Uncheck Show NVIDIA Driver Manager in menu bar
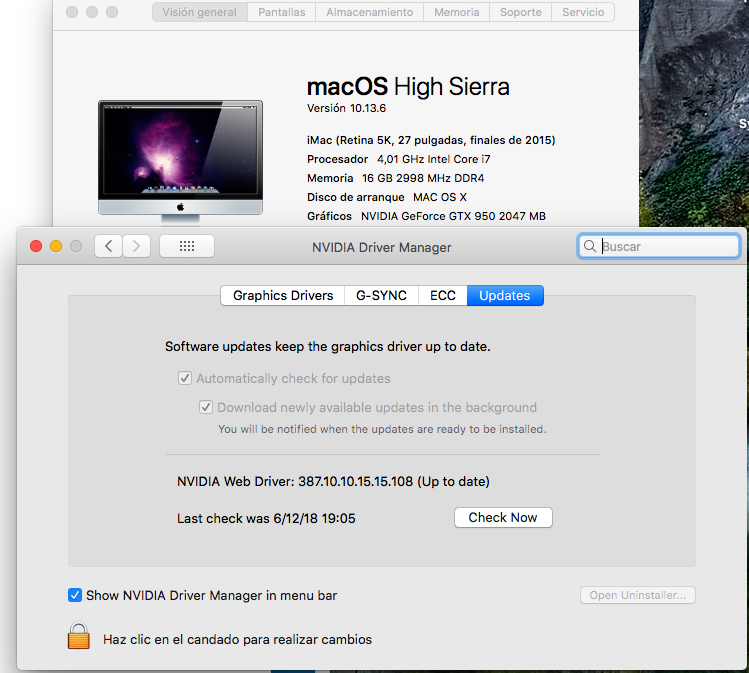This screenshot has width=749, height=673. (75, 595)
